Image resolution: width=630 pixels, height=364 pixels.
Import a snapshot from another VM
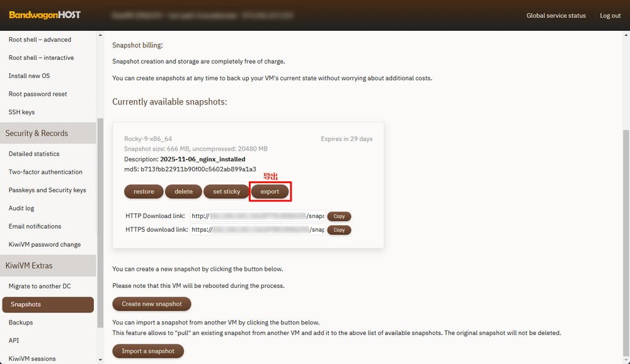148,351
